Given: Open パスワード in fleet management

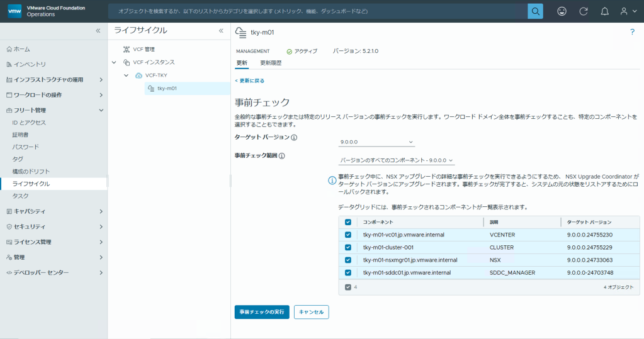Looking at the screenshot, I should click(x=25, y=147).
